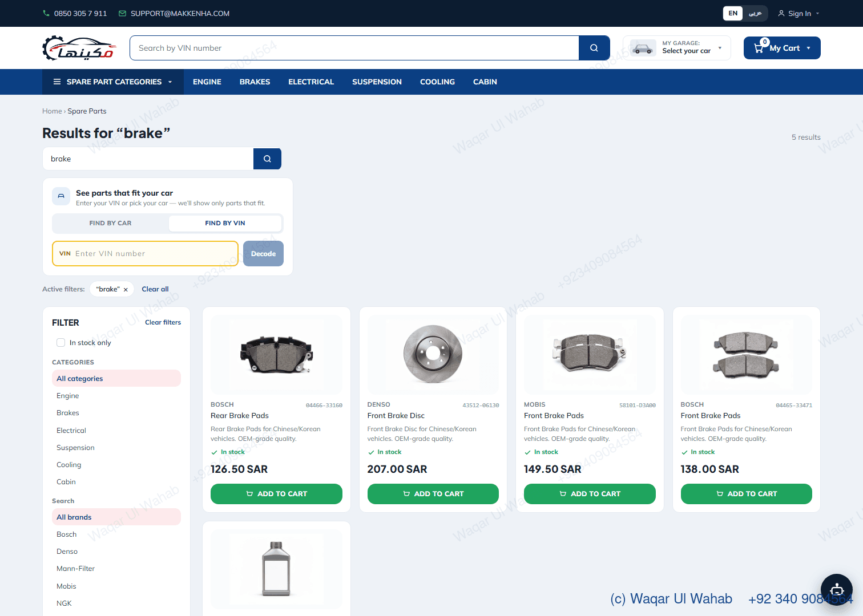Click the Rear Brake Pads product title
Screen dimensions: 863x616
click(x=240, y=416)
